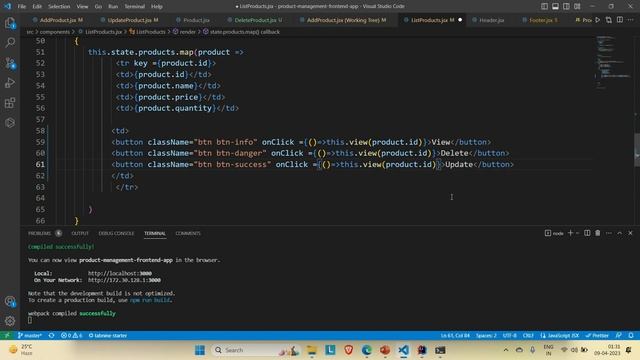
Task: Open the Selection menu
Action: pyautogui.click(x=59, y=7)
